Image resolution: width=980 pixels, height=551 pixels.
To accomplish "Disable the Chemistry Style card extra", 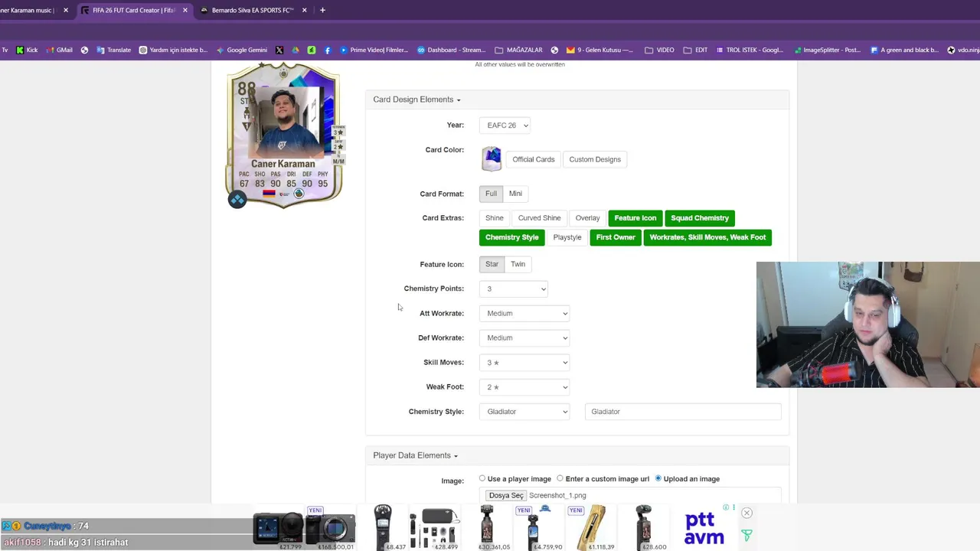I will pos(511,237).
